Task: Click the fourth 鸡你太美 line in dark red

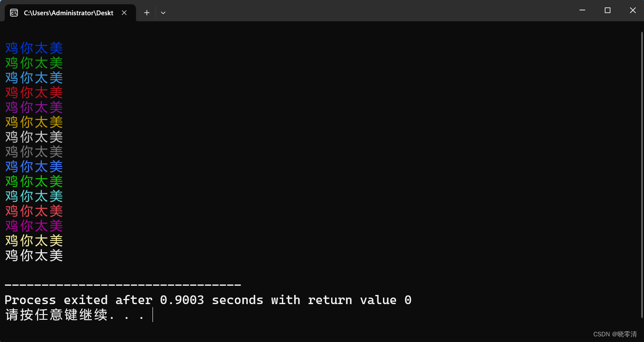Action: coord(34,92)
